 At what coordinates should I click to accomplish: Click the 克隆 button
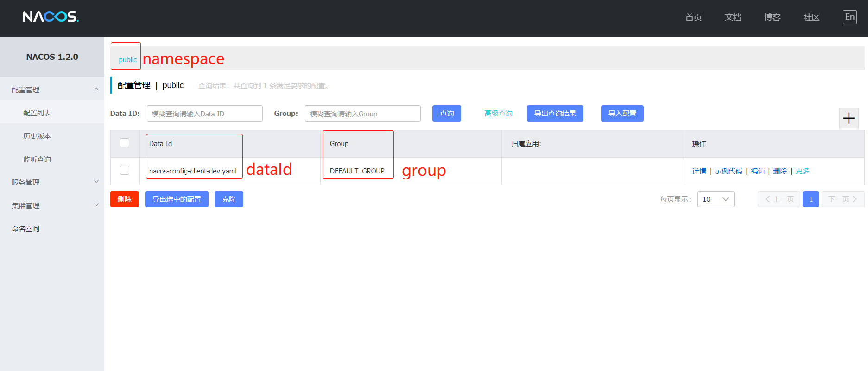(228, 199)
